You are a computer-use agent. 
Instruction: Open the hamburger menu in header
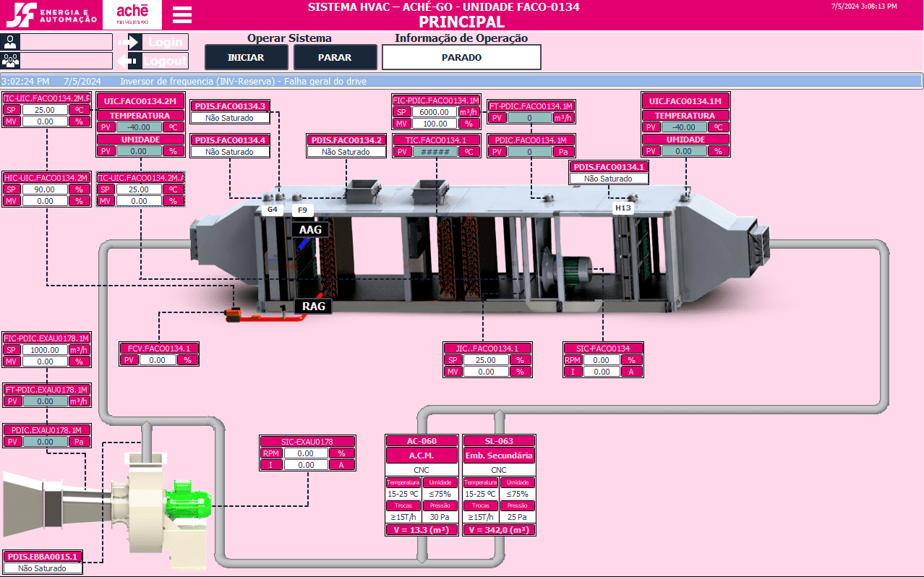tap(182, 15)
